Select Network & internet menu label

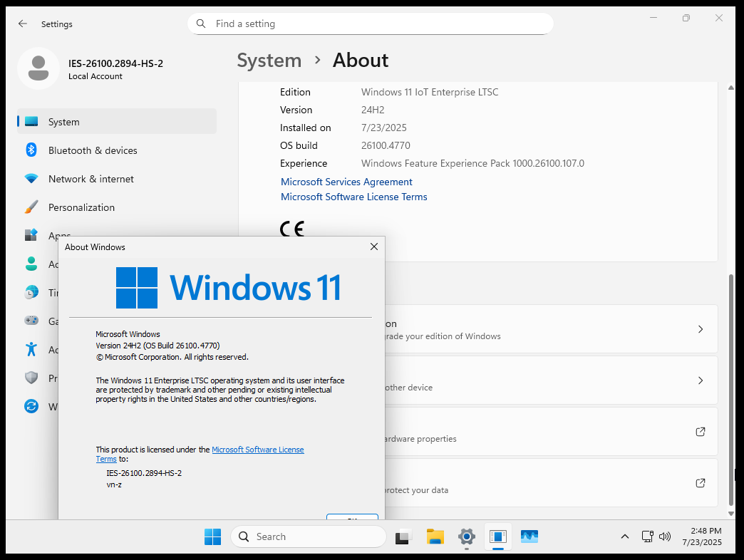91,179
